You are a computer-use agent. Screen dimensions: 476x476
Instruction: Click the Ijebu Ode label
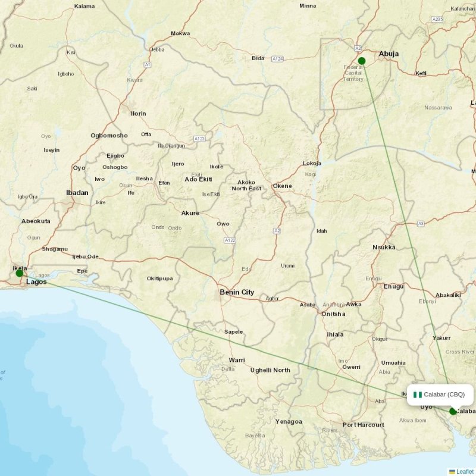pos(85,256)
